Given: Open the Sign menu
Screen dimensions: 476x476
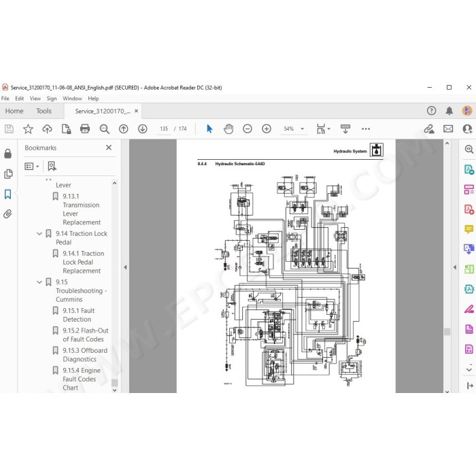Looking at the screenshot, I should (x=52, y=99).
